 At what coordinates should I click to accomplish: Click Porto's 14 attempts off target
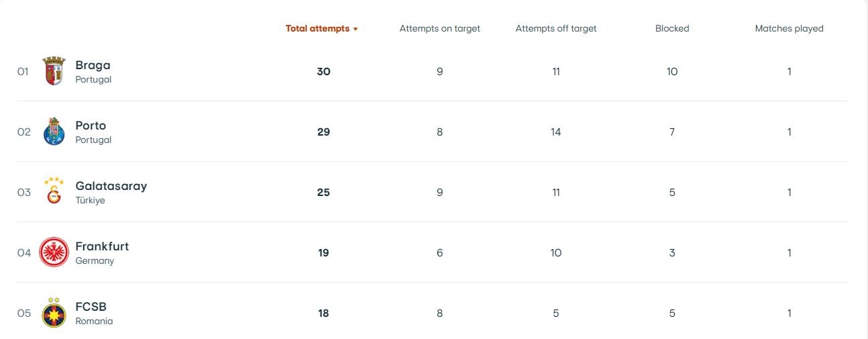click(x=555, y=132)
